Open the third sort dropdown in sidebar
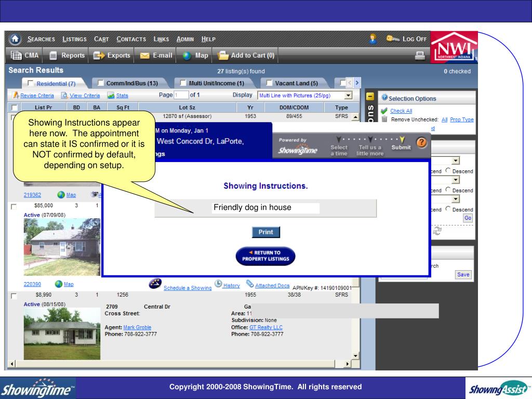The height and width of the screenshot is (399, 532). (455, 199)
